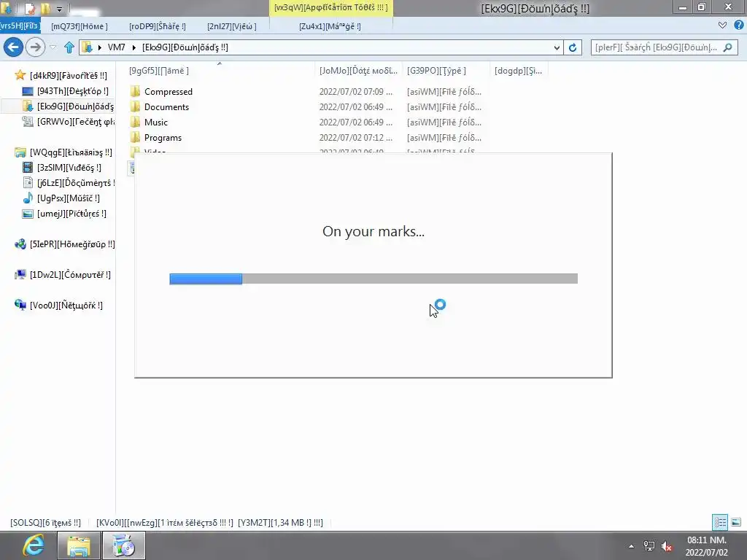The height and width of the screenshot is (560, 747).
Task: Sort by the Type column header
Action: pos(436,71)
